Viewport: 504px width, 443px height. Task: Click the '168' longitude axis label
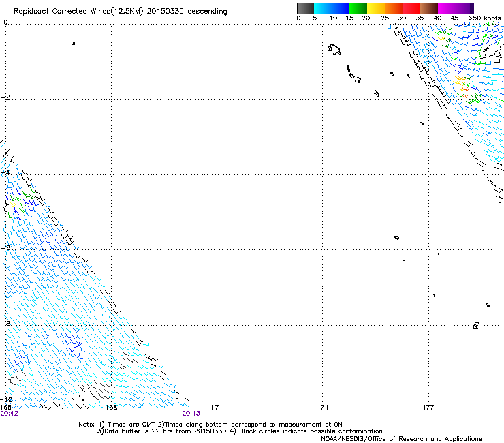[111, 408]
